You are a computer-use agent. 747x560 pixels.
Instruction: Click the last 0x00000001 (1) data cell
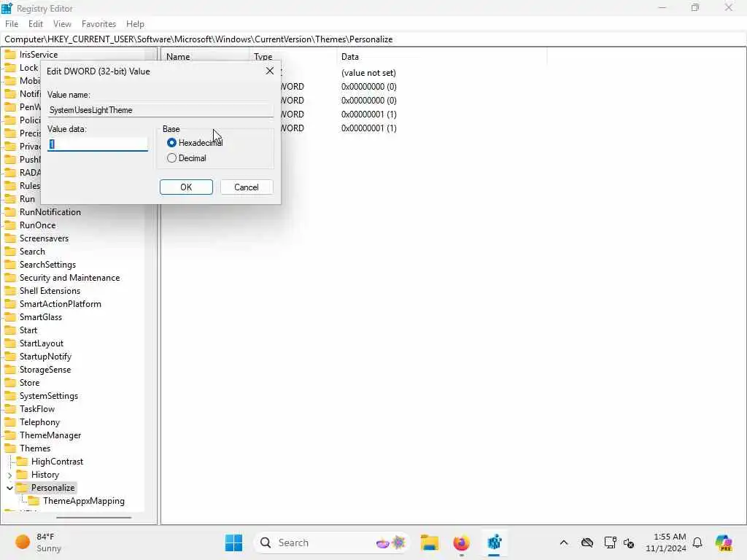[368, 128]
